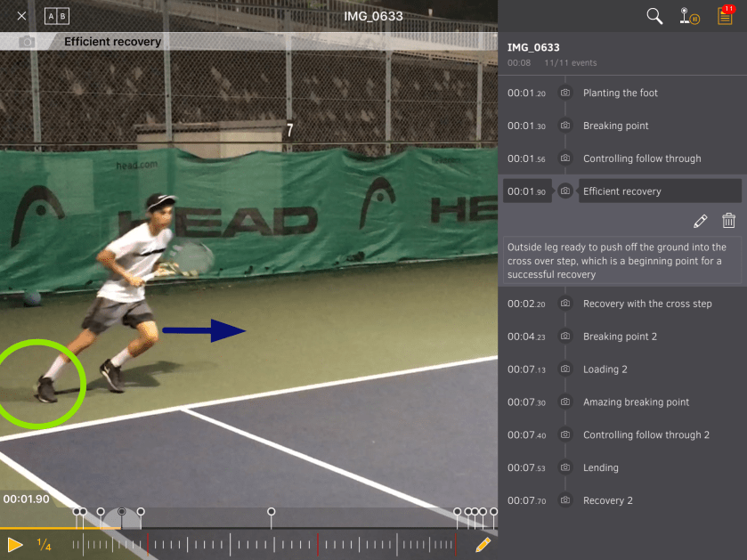Click camera icon next to Planting the foot
Screen dimensions: 747x560
pyautogui.click(x=564, y=93)
